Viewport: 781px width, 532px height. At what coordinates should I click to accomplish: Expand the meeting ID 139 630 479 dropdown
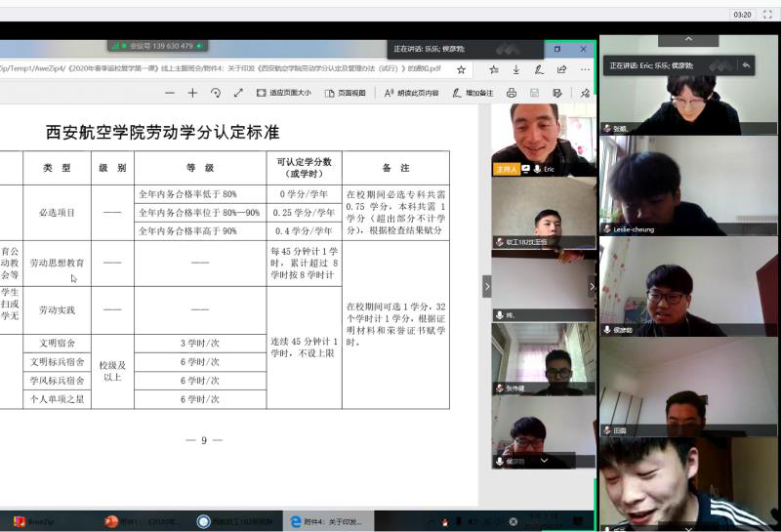[200, 46]
